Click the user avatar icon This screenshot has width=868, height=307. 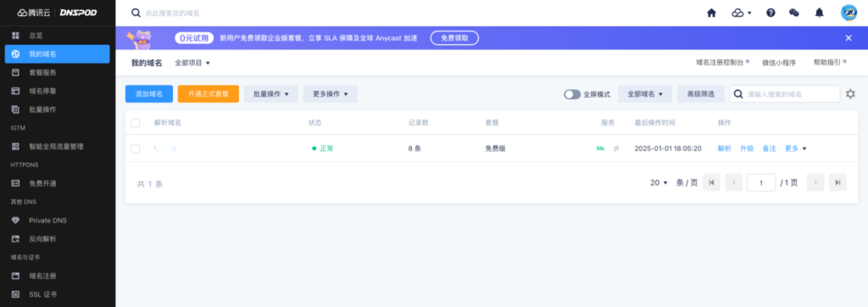tap(849, 13)
